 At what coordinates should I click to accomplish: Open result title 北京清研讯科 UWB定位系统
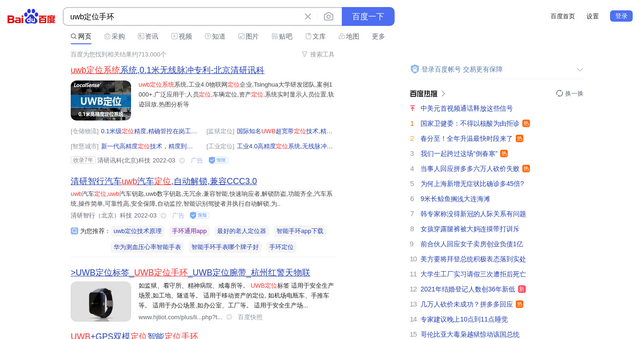pos(167,70)
